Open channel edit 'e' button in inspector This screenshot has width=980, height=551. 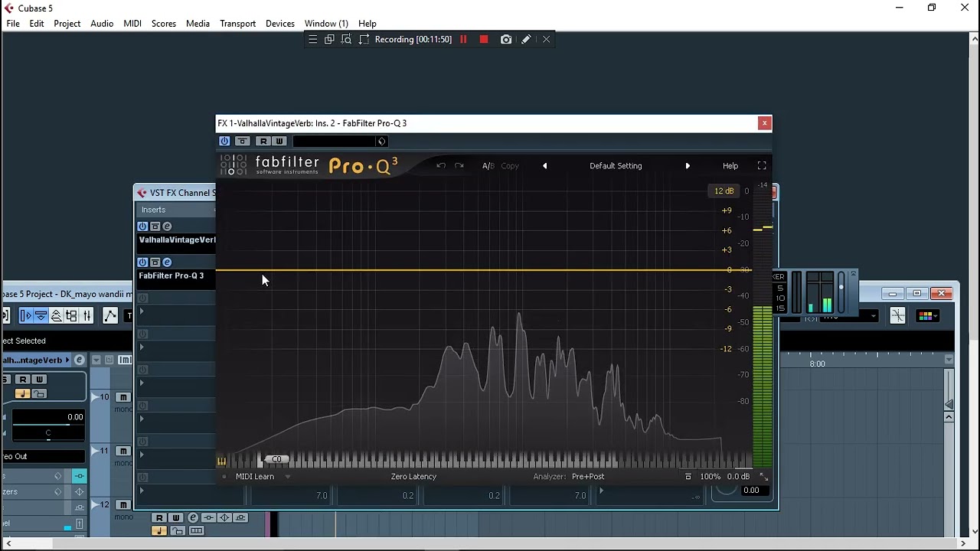click(x=79, y=360)
